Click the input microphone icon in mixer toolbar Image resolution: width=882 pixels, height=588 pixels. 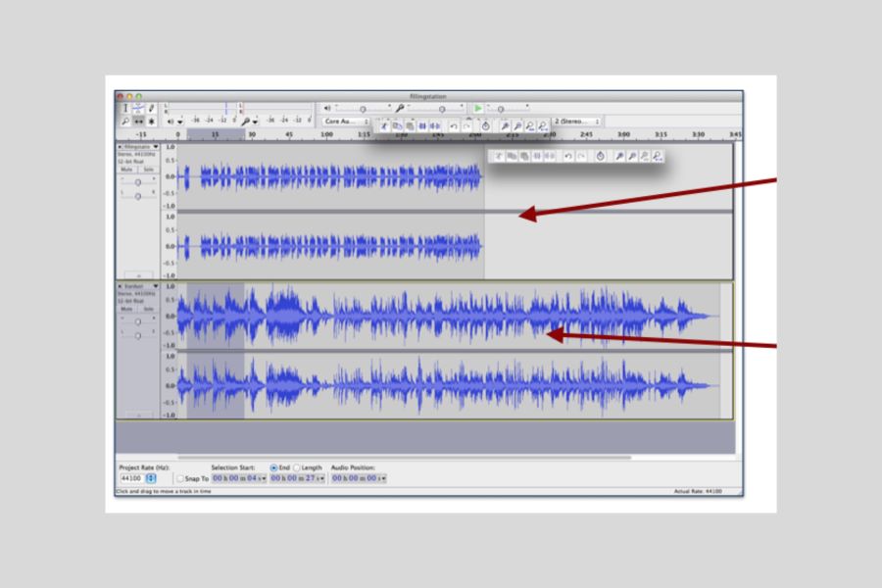point(400,108)
